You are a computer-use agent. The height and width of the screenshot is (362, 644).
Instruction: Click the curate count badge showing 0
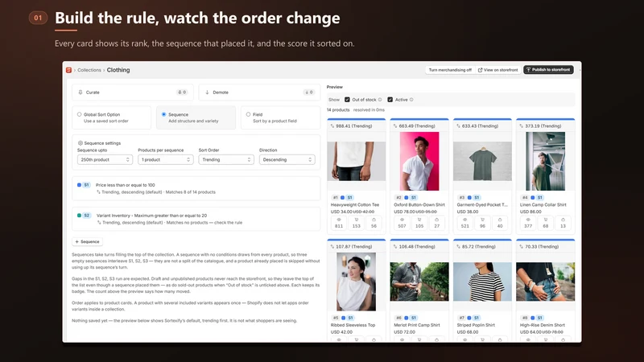pyautogui.click(x=182, y=93)
